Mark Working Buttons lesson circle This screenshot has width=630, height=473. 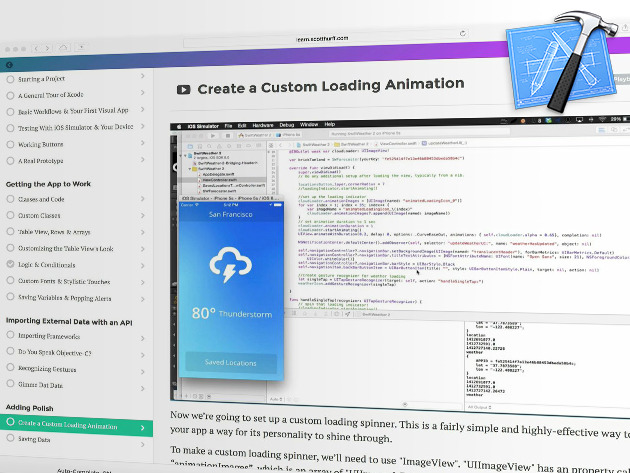click(10, 144)
